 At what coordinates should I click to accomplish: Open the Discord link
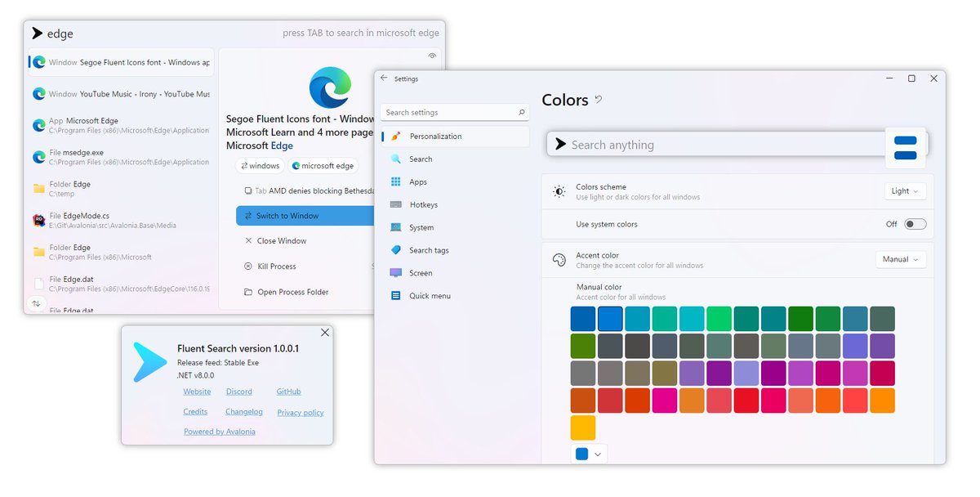(x=239, y=392)
